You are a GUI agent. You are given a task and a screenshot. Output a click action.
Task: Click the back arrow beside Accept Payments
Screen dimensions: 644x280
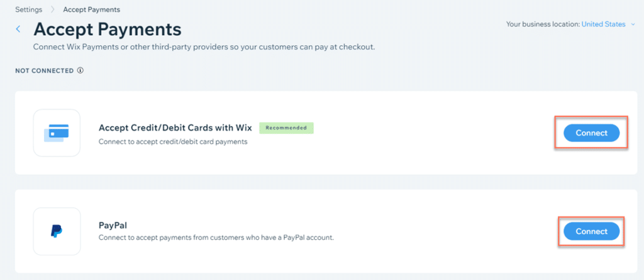tap(18, 29)
